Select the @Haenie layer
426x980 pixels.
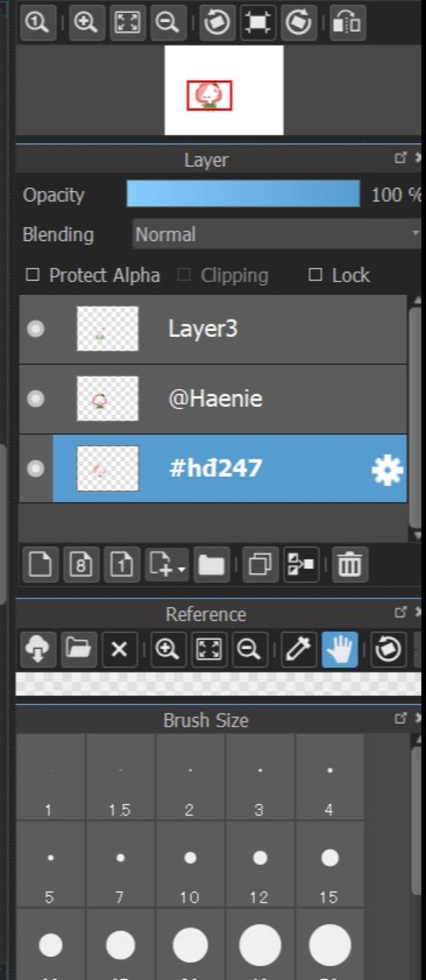(x=250, y=399)
